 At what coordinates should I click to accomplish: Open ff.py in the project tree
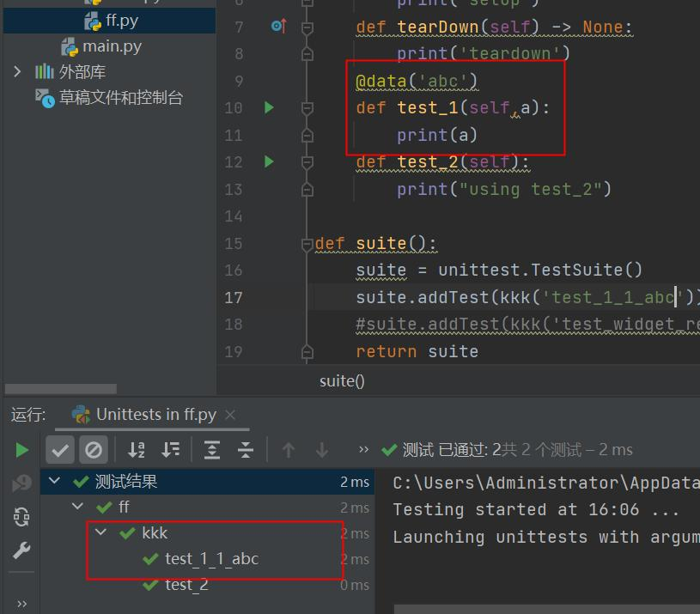[x=111, y=21]
